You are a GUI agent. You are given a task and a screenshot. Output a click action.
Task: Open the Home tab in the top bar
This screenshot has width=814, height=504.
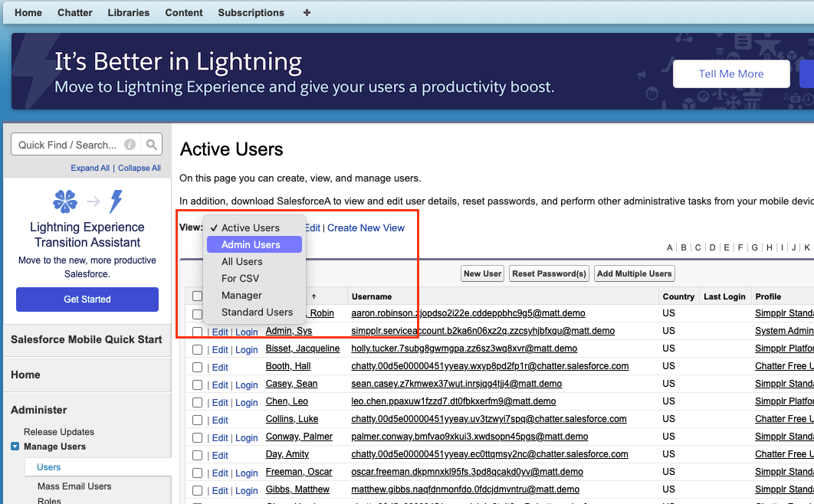point(28,12)
